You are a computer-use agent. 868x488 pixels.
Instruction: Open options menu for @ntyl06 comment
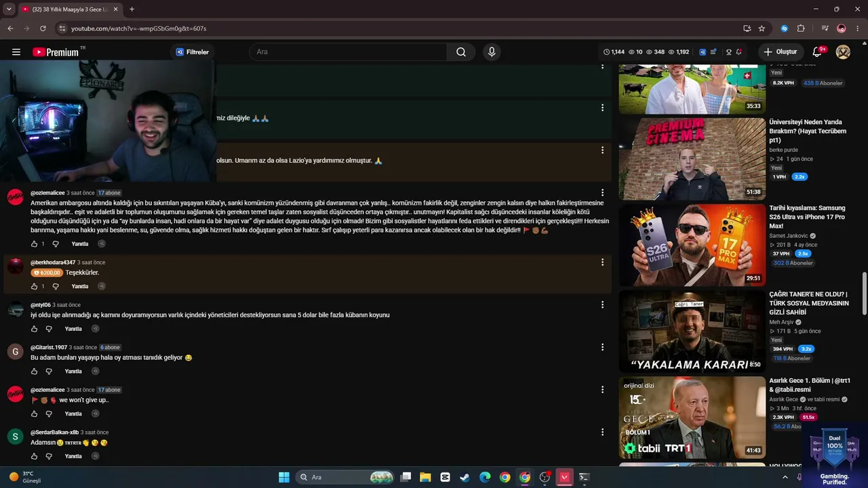tap(602, 305)
